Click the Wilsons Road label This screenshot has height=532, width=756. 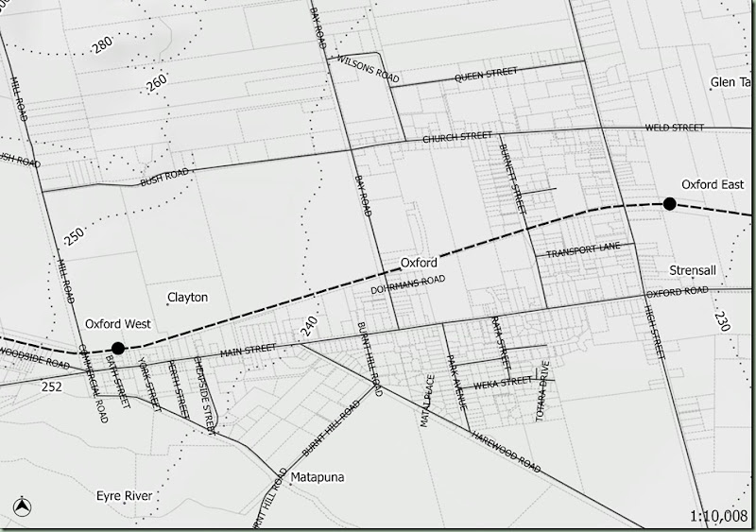[368, 68]
